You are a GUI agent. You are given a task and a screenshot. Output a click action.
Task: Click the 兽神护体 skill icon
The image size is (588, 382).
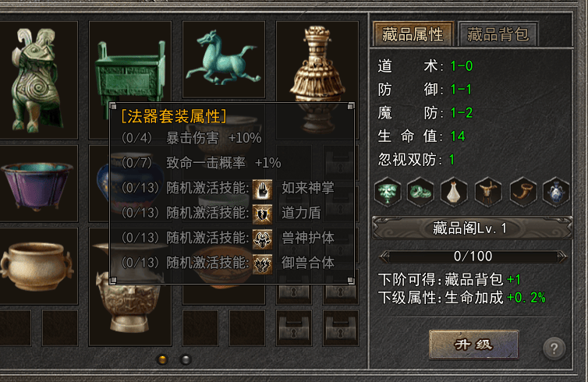click(x=262, y=239)
